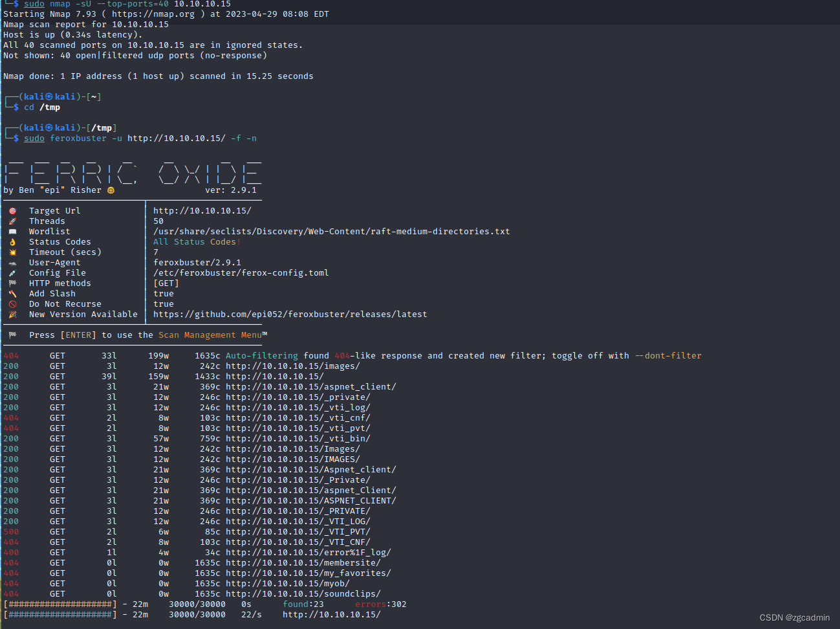The image size is (840, 629).
Task: Click the 500 status code in results
Action: [11, 532]
